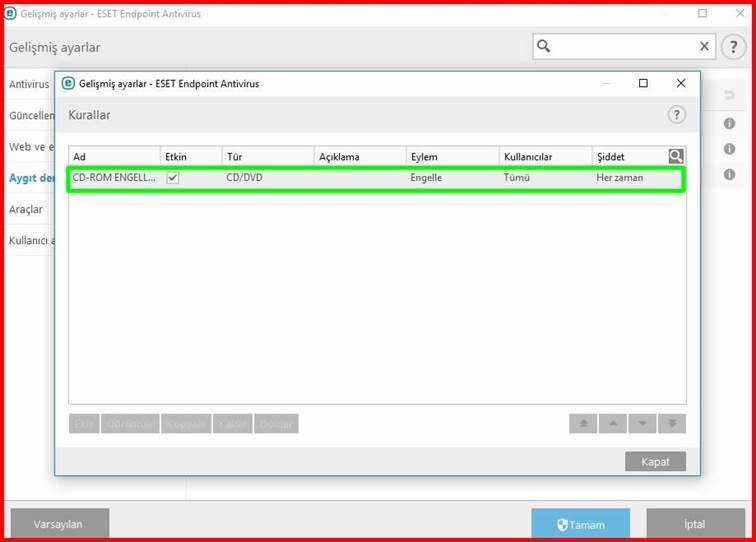The width and height of the screenshot is (756, 542).
Task: Sort rules by Açıklama column header
Action: (x=360, y=156)
